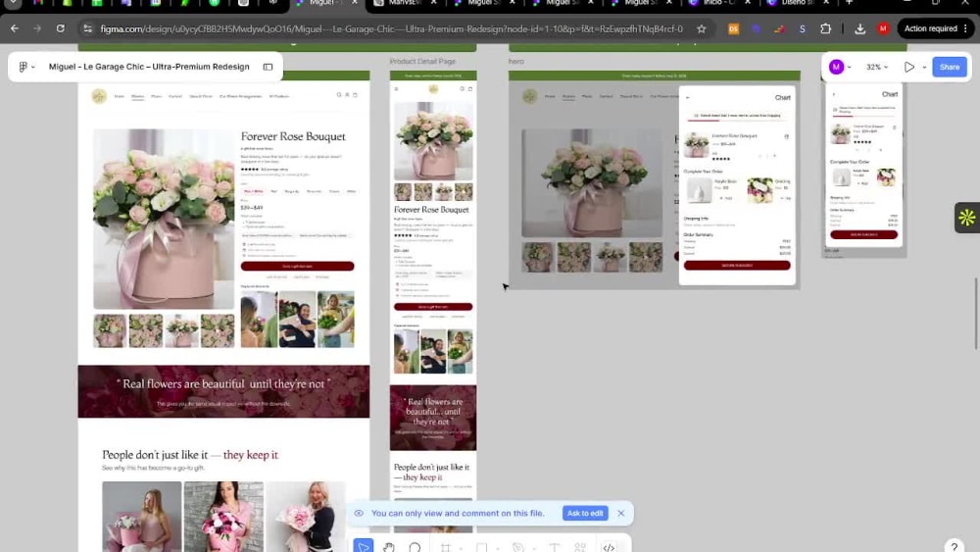Click the Chart title in hero cart panel
Viewport: 980px width, 552px height.
(782, 97)
